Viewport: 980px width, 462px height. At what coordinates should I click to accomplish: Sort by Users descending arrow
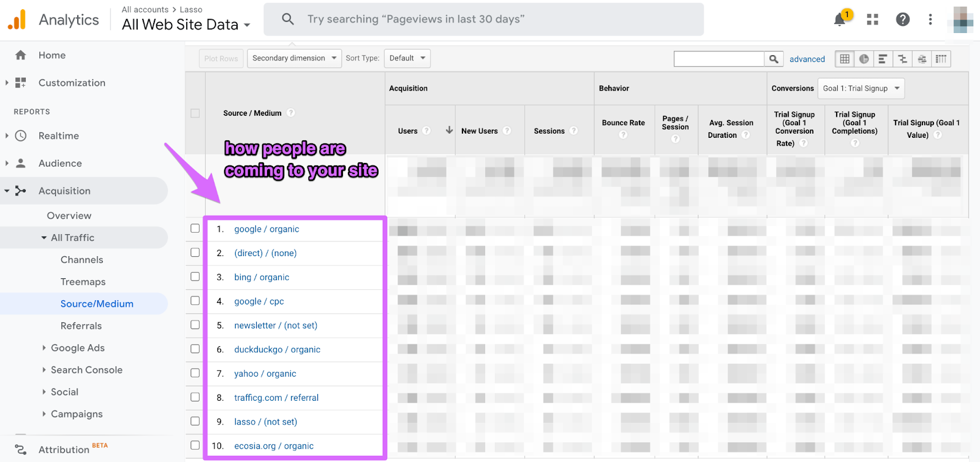click(x=449, y=130)
